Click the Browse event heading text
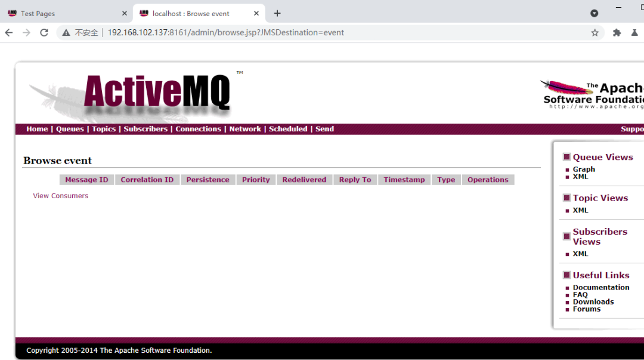Viewport: 644px width, 360px height. click(57, 161)
